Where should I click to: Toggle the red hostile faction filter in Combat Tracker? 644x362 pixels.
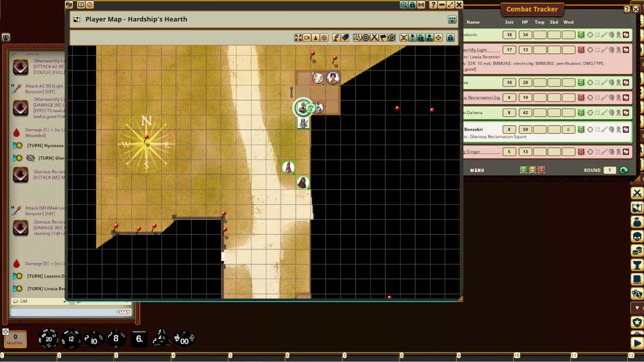540,170
